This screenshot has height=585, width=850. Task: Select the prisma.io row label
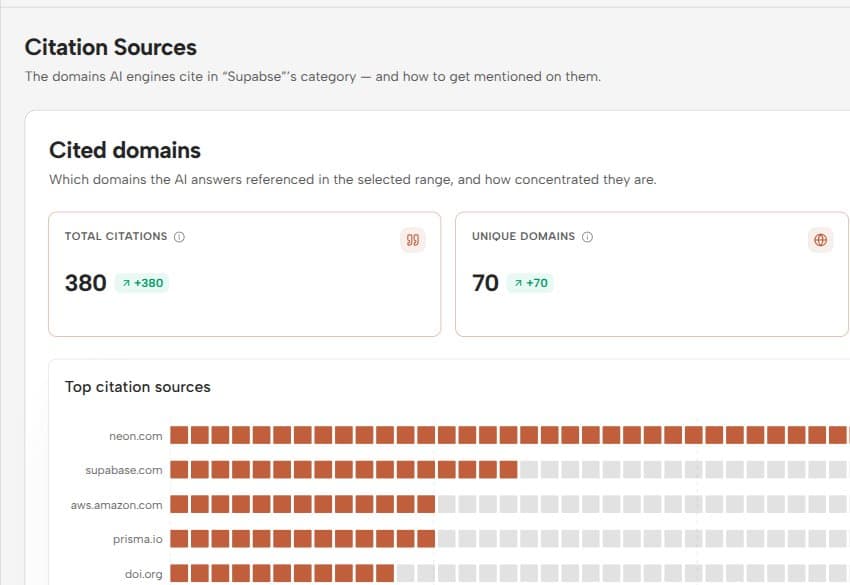[x=137, y=539]
